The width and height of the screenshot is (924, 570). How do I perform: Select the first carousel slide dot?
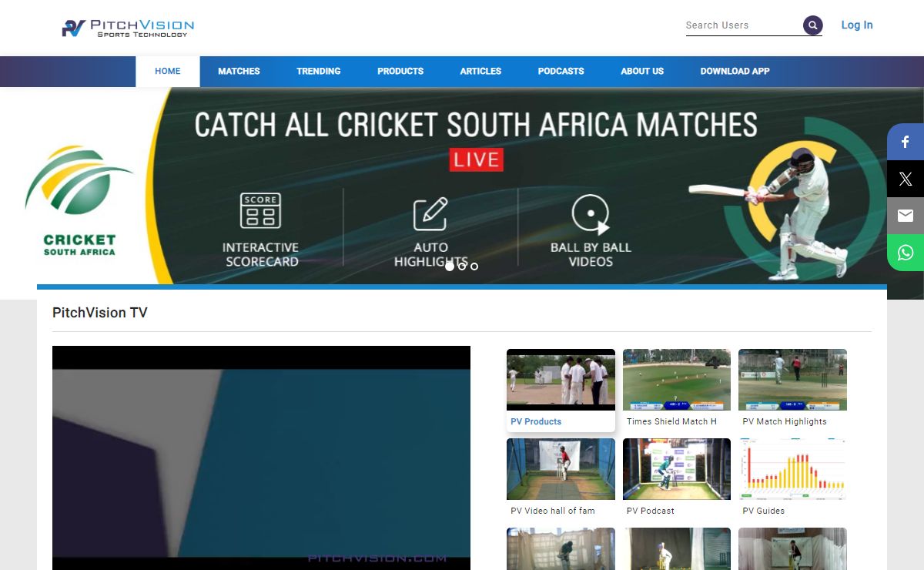(x=450, y=267)
